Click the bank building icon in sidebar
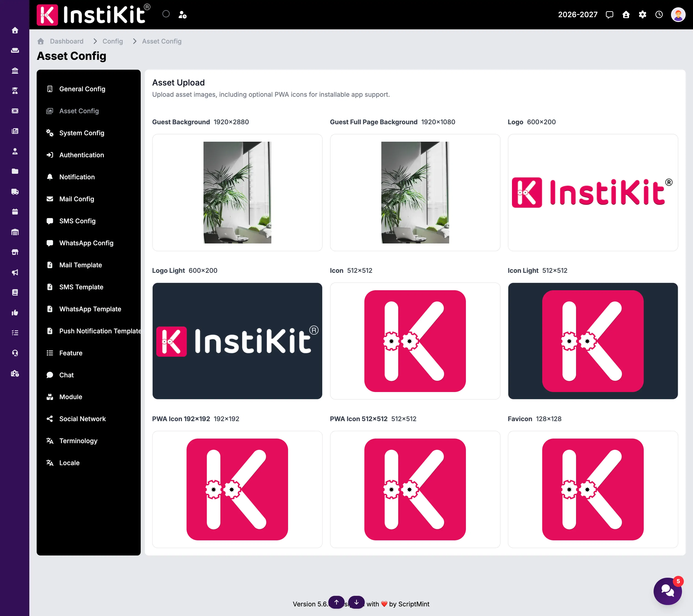Image resolution: width=693 pixels, height=616 pixels. [x=15, y=71]
